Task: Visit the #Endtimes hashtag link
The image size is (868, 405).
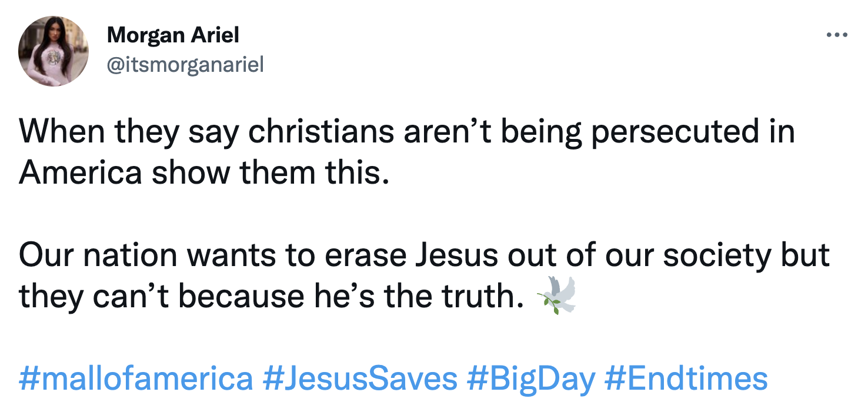Action: click(686, 379)
